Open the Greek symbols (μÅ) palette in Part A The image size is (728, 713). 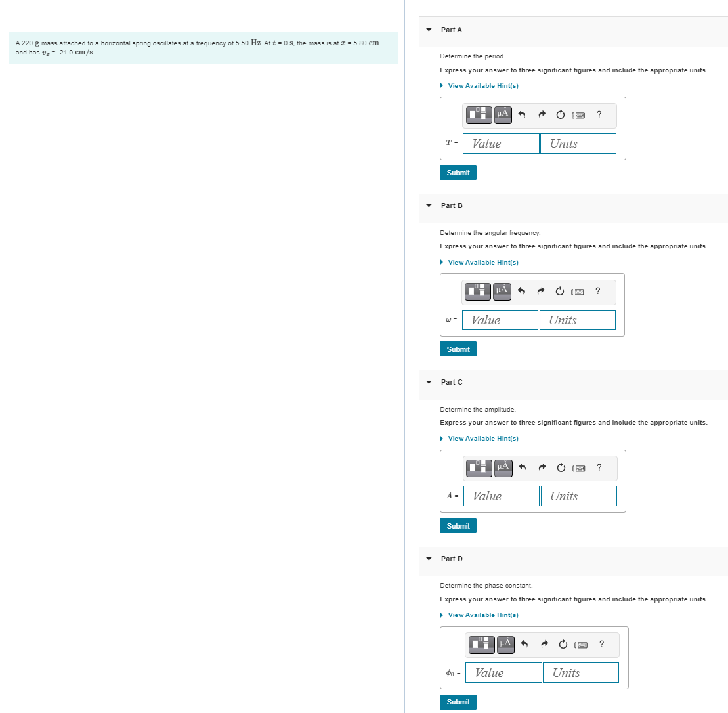(502, 115)
